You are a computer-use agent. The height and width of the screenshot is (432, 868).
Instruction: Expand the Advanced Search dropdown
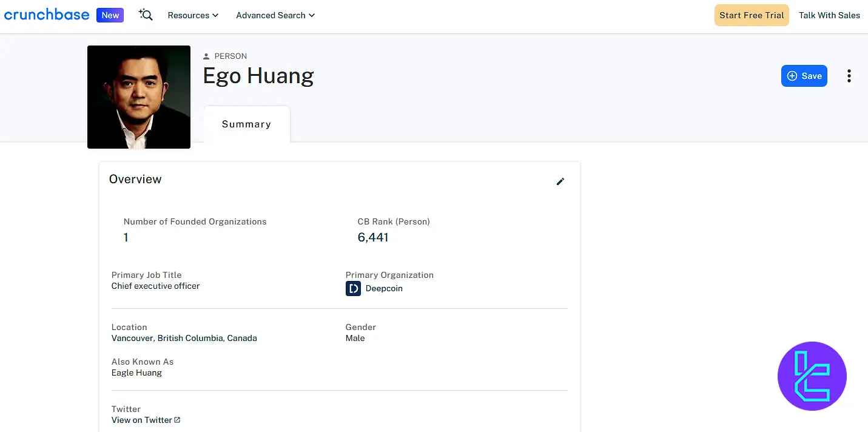coord(275,15)
